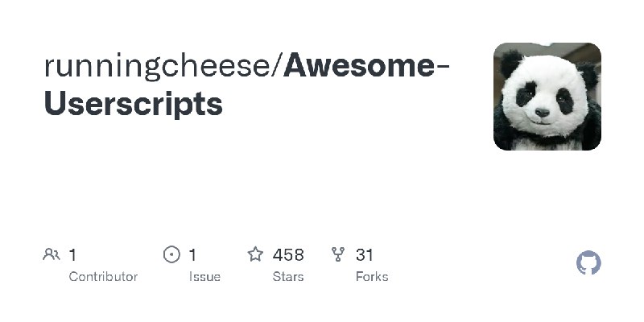Screen dimensions: 644x322
Task: Click the 31 forks count
Action: [x=365, y=255]
